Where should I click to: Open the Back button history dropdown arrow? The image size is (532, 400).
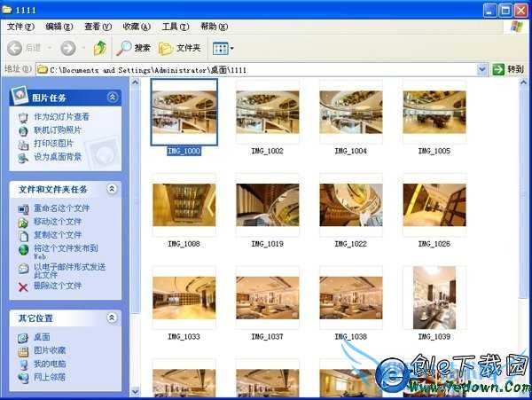tap(50, 48)
